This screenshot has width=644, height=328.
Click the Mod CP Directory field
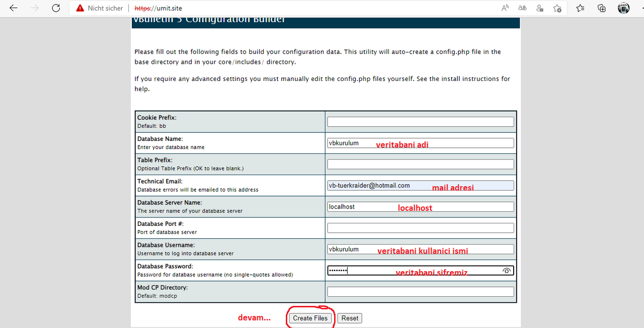click(421, 292)
